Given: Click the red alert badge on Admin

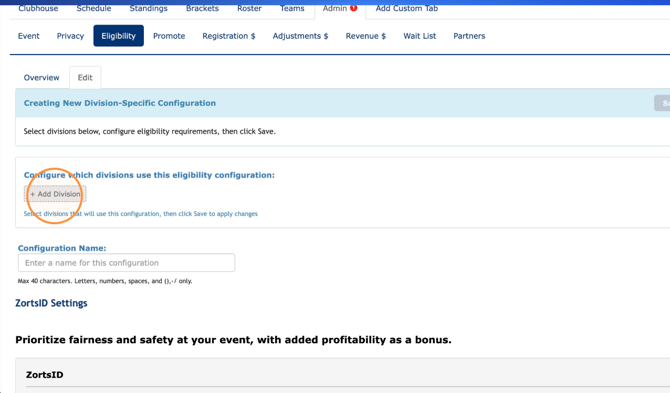Looking at the screenshot, I should 353,8.
